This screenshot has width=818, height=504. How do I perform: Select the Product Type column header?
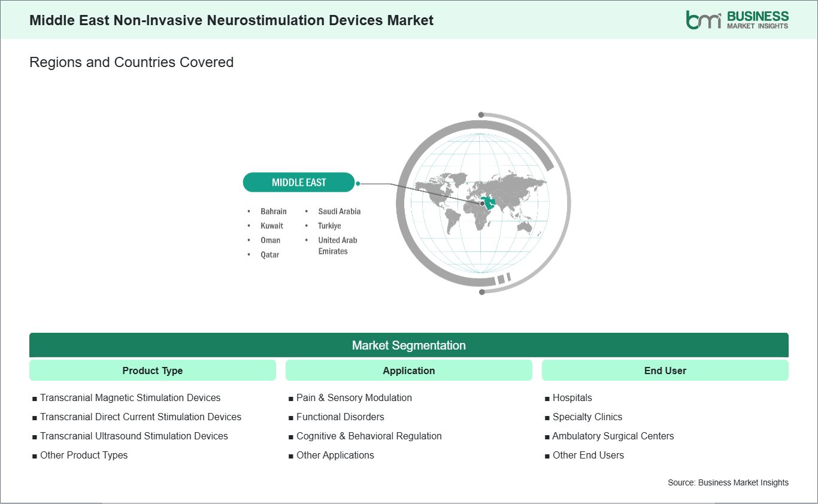coord(153,371)
